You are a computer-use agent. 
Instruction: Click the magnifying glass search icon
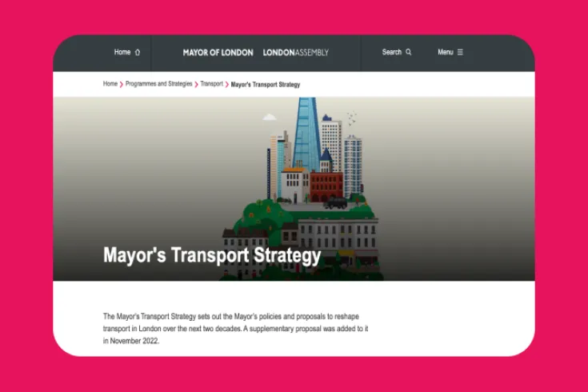(x=409, y=53)
